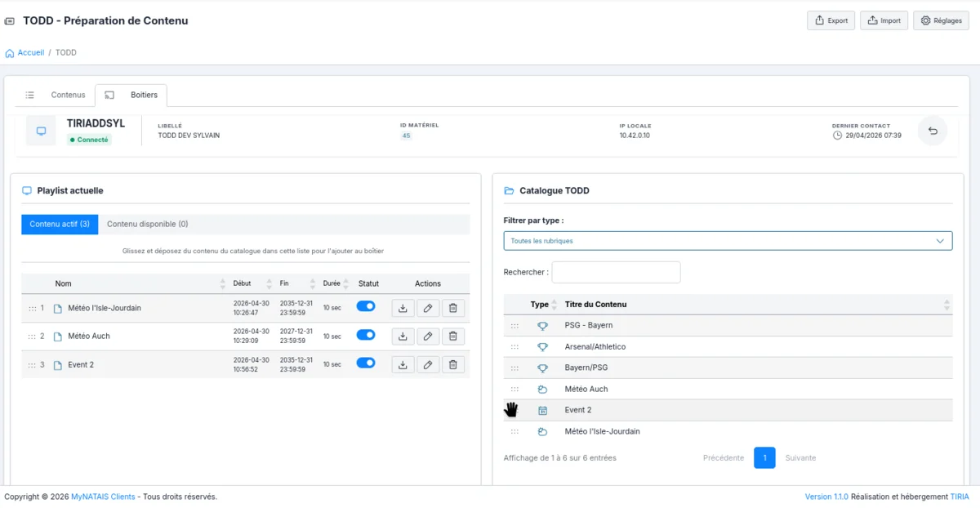
Task: Select the catalogue row titled Arsenal/Athletico
Action: 728,347
